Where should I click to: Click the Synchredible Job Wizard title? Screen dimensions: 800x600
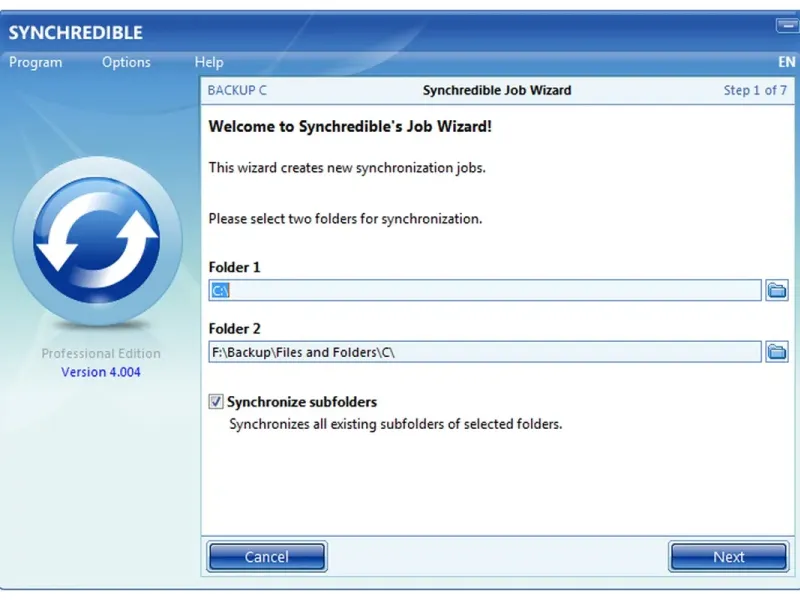497,90
